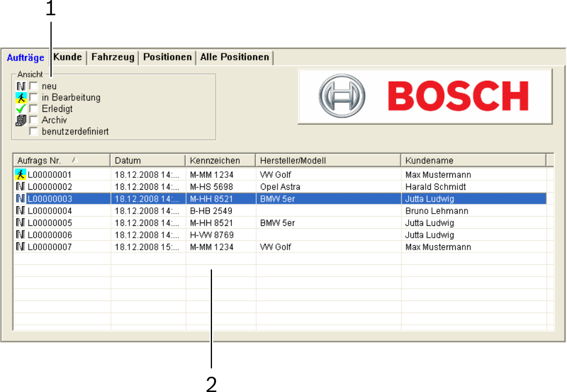Click customer name Bruno Lehmann
This screenshot has width=567, height=392.
pos(437,211)
